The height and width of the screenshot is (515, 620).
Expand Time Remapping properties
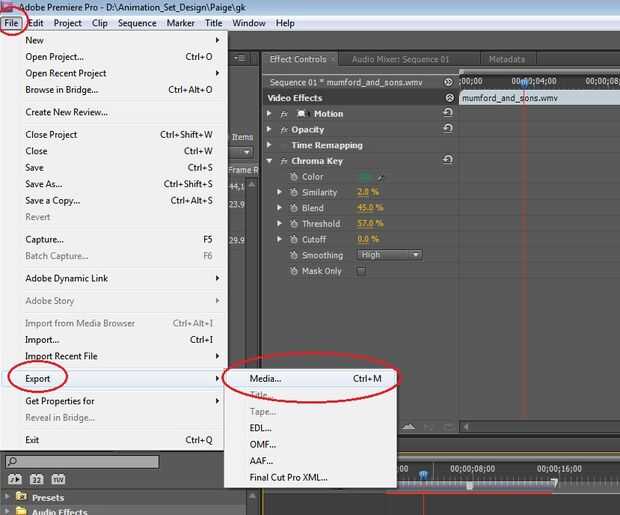pos(269,145)
